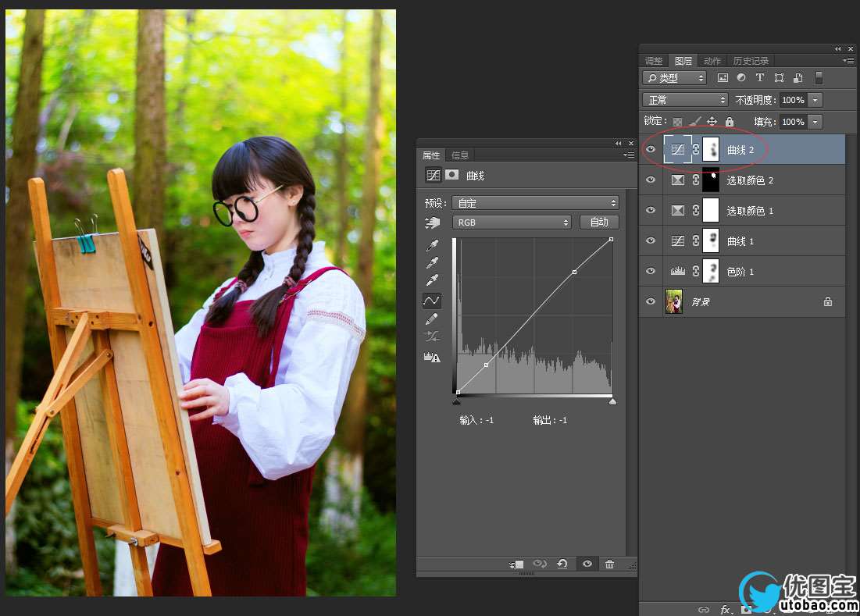Click the on-image targeted adjustment hand tool
The image size is (860, 616).
point(432,223)
